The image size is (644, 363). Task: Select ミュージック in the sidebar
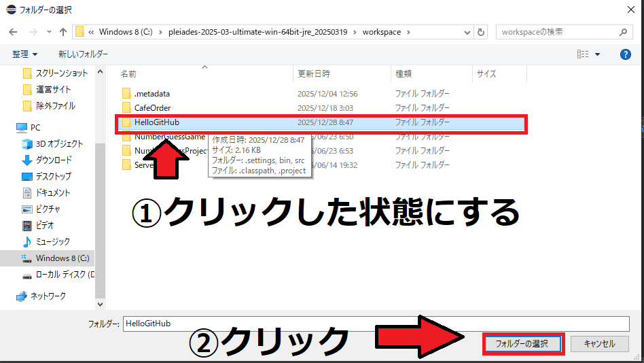[52, 242]
